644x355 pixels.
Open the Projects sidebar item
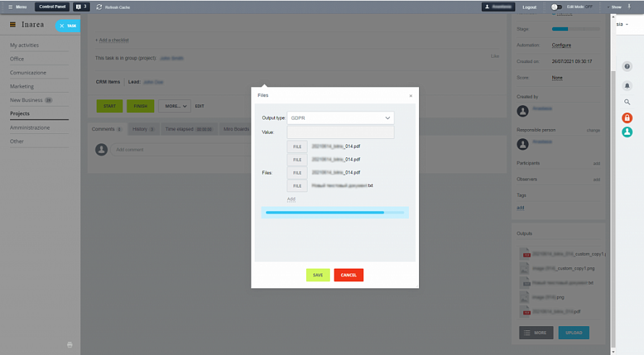[20, 114]
